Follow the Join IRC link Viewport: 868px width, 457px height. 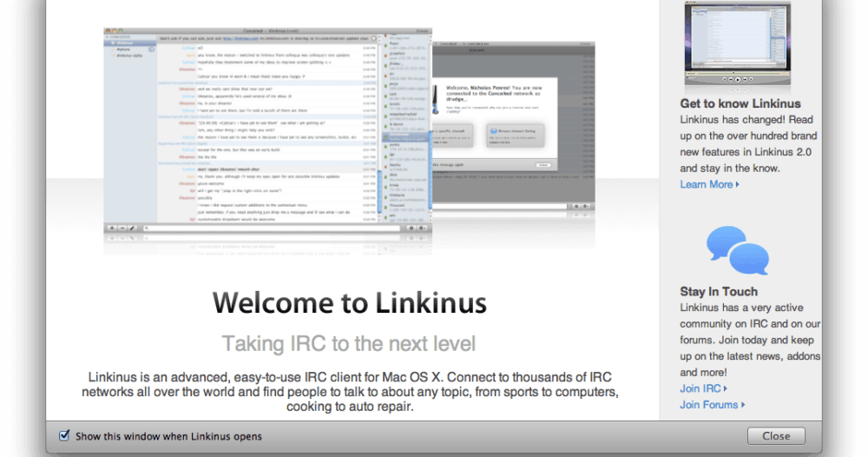pos(703,388)
